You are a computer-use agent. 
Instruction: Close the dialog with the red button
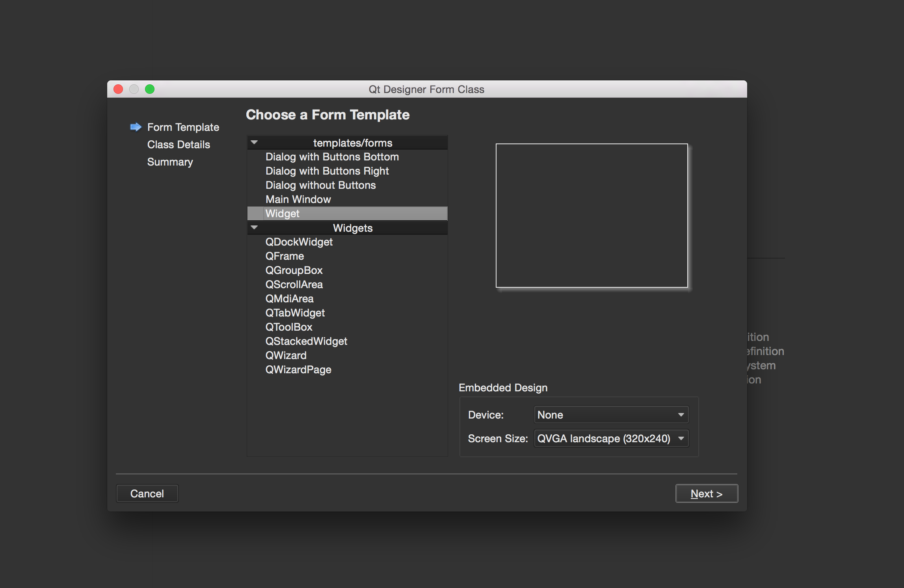pyautogui.click(x=118, y=89)
